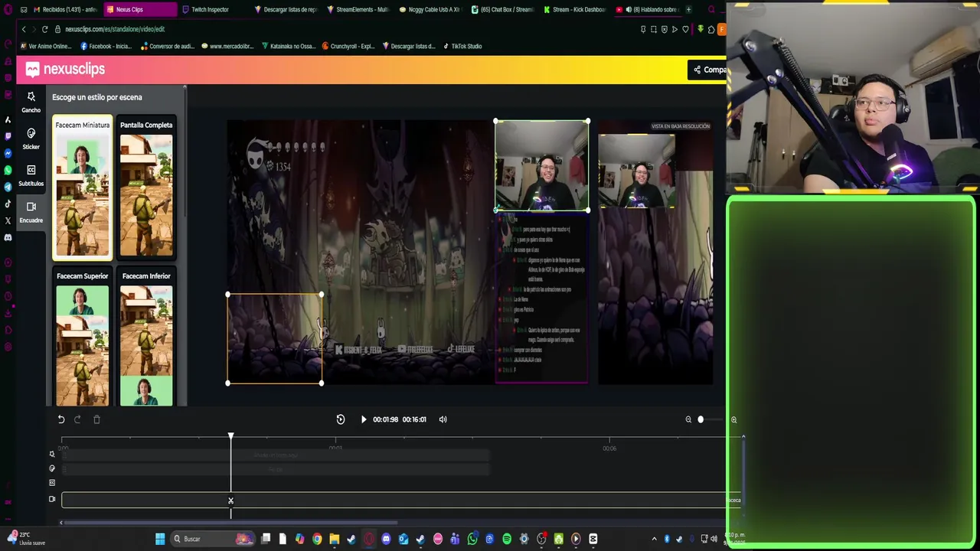Click the nexusclips logo
Image resolution: width=980 pixels, height=551 pixels.
tap(65, 69)
